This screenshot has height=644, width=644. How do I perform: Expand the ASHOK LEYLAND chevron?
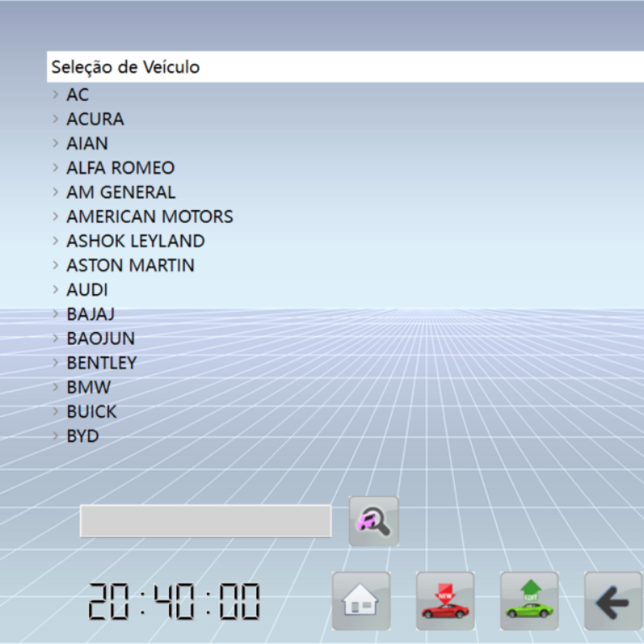point(55,240)
